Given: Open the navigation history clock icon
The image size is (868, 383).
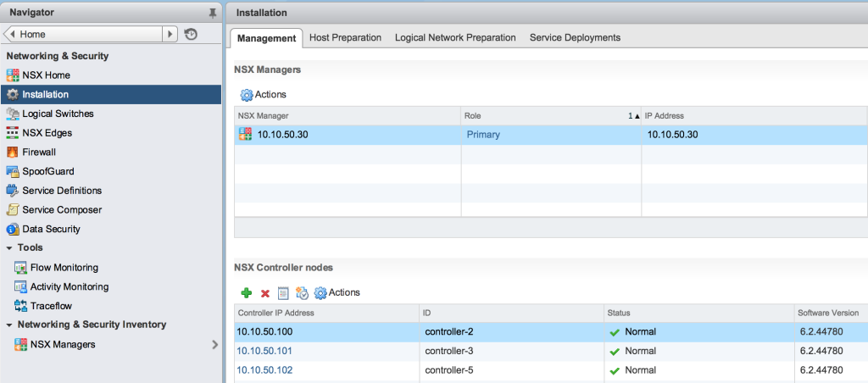Looking at the screenshot, I should pos(191,34).
